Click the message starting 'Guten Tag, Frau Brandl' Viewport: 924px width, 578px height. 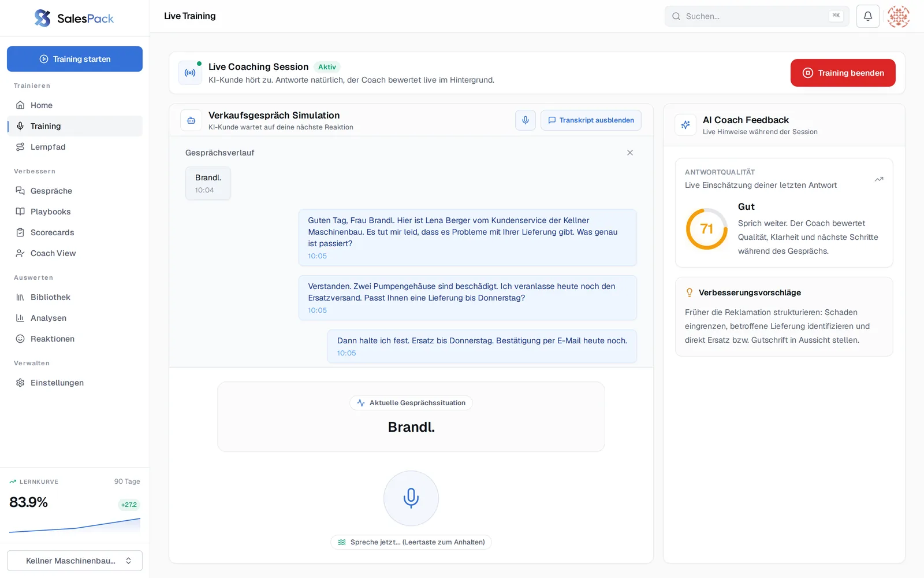[x=468, y=238]
